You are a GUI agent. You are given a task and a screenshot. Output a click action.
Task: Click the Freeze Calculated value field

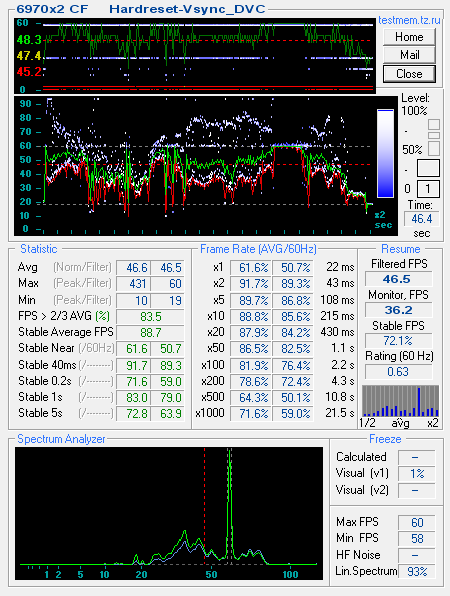[x=416, y=457]
